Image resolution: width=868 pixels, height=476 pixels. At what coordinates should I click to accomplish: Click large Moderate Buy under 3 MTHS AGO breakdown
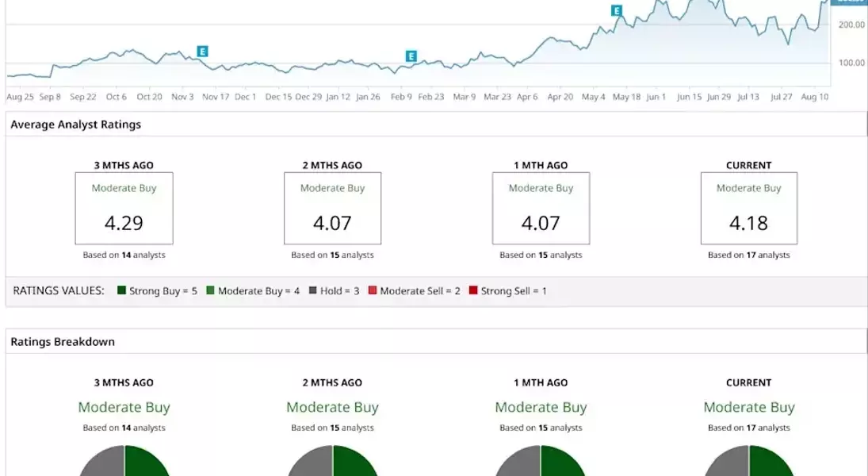pos(124,407)
